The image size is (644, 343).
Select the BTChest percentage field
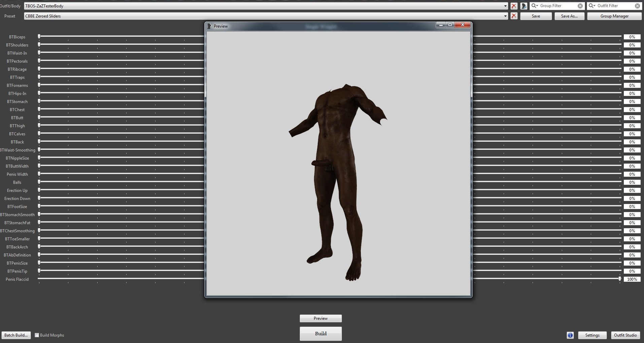pyautogui.click(x=632, y=110)
